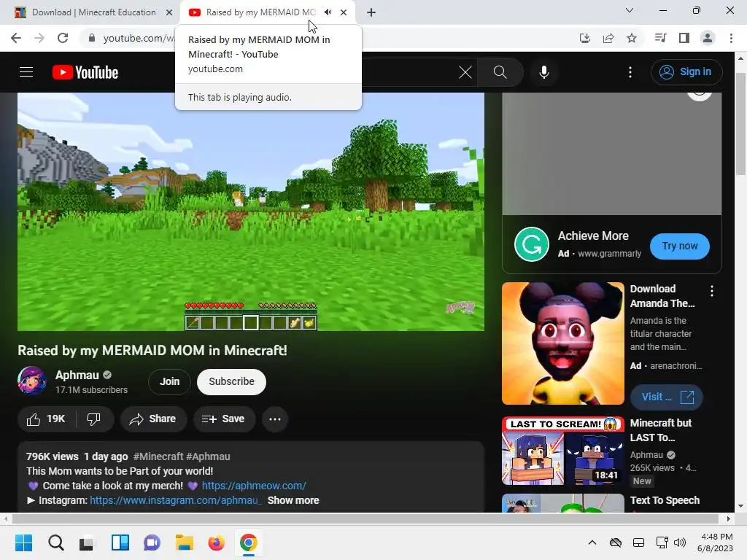747x560 pixels.
Task: Click the vertical page scrollbar
Action: point(740,125)
